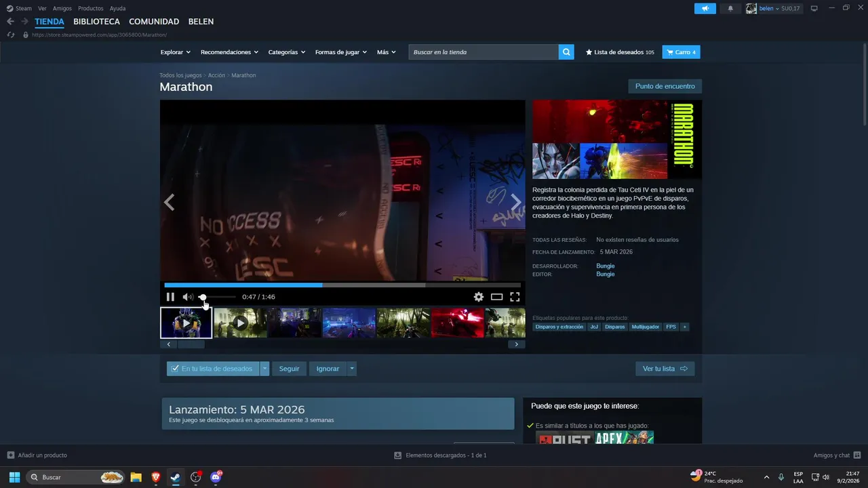Open Brave browser from the taskbar
The image size is (868, 488).
[x=156, y=477]
